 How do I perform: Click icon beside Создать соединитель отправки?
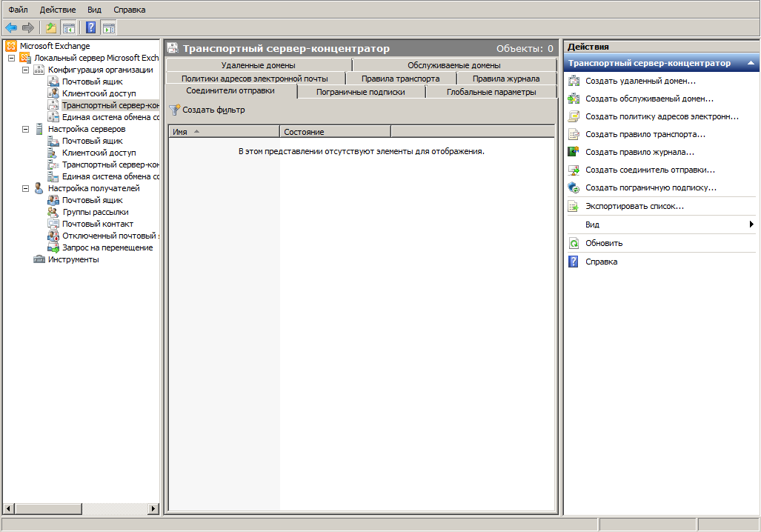[574, 170]
